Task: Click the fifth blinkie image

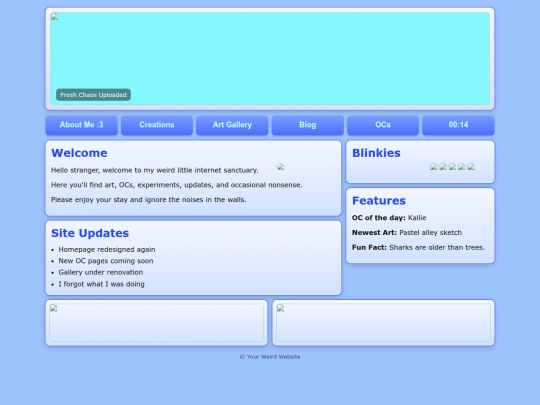Action: 471,167
